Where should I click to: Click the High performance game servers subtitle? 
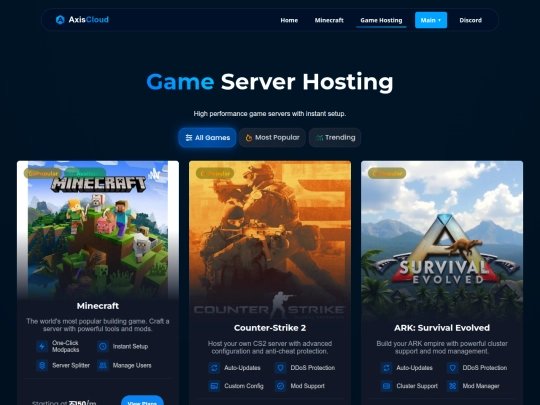click(x=270, y=114)
